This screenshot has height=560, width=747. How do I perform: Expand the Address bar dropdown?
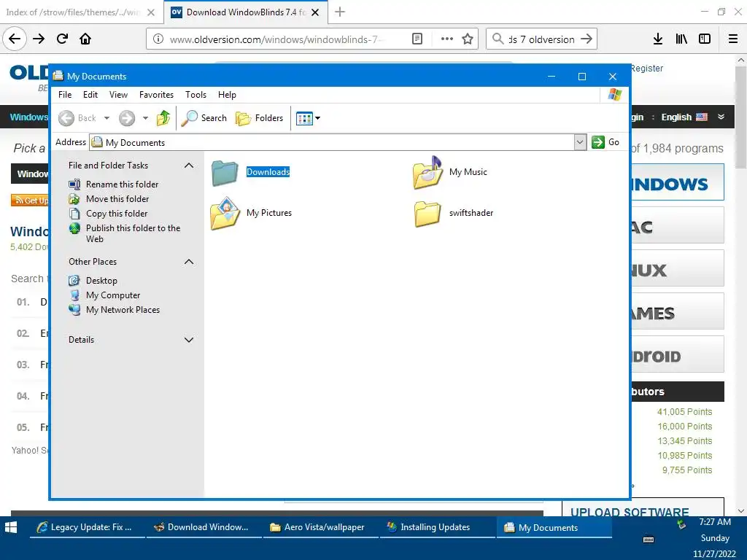tap(580, 142)
